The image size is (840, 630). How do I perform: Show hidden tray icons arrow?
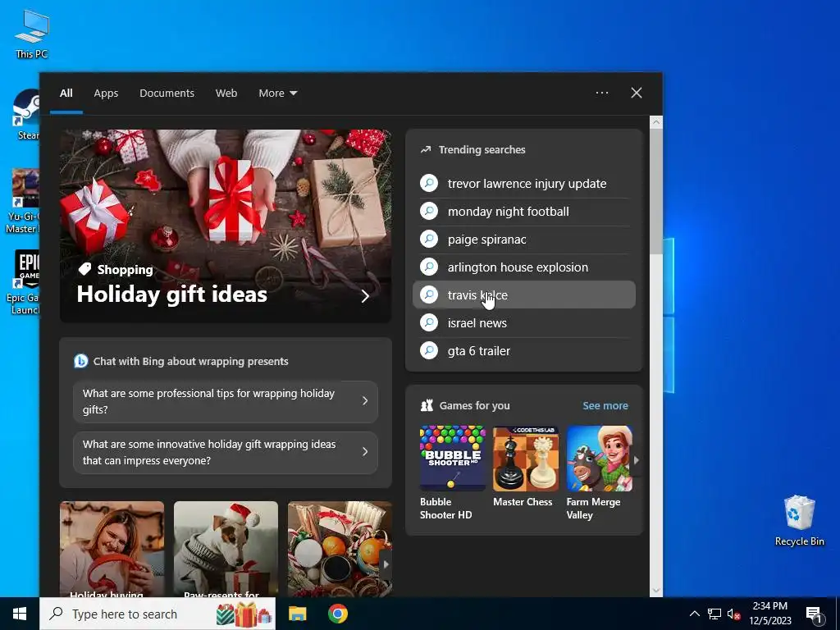694,614
